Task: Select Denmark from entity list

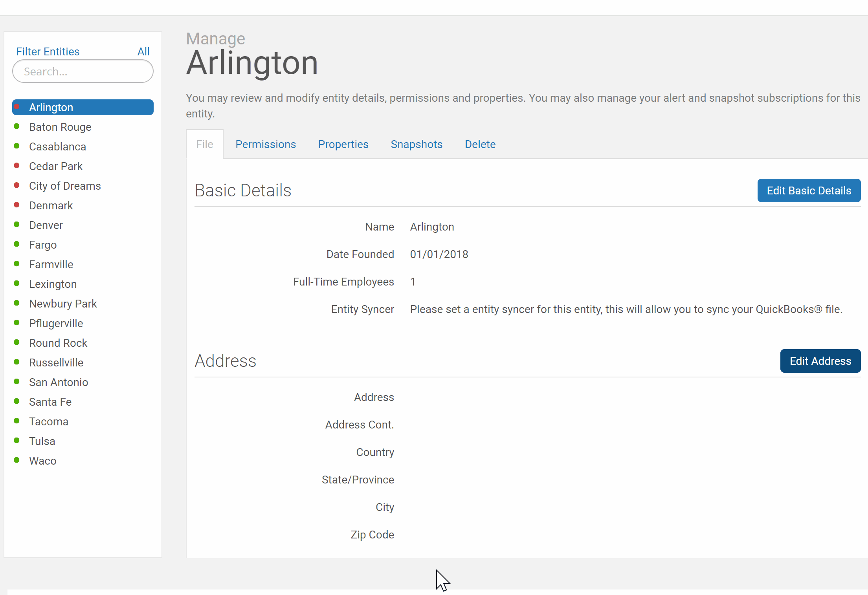Action: [x=51, y=205]
